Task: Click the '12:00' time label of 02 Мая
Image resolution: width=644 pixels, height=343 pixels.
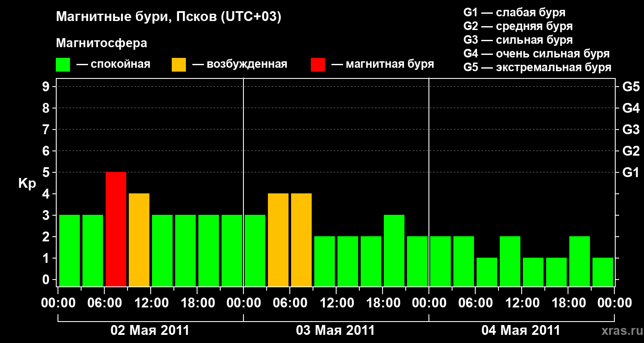Action: coord(151,303)
